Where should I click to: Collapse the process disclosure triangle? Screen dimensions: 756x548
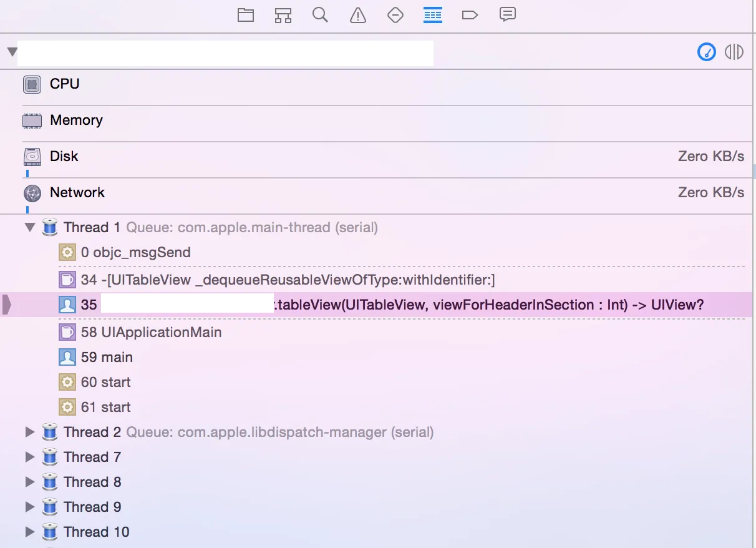(12, 52)
